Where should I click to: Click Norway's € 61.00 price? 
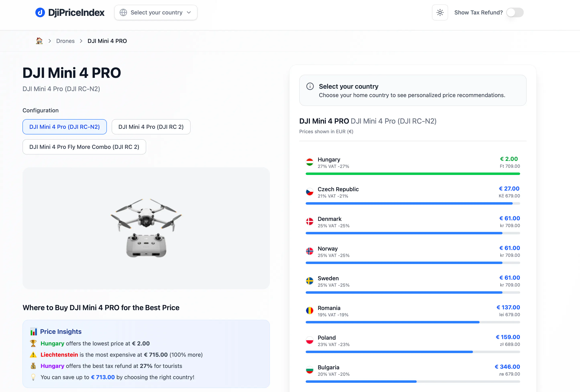click(510, 248)
